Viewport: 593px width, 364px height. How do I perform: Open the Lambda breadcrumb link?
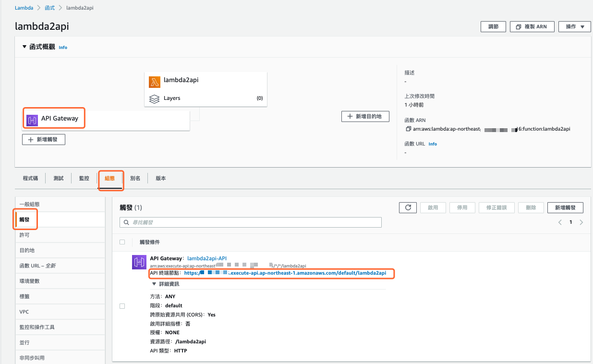click(x=23, y=8)
